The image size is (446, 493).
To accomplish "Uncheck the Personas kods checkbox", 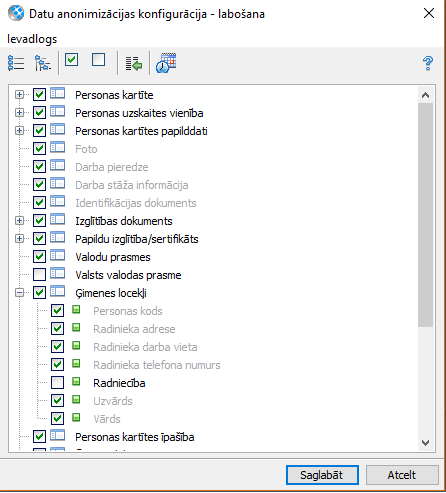I will pyautogui.click(x=57, y=311).
